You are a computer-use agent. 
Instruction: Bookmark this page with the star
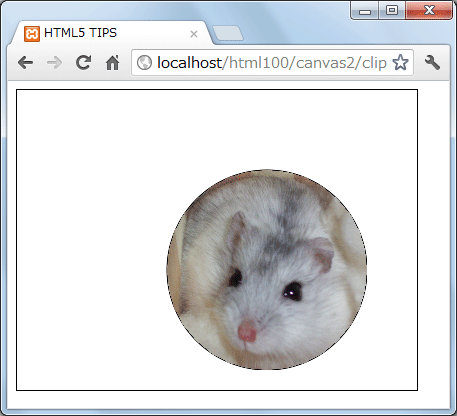(x=400, y=62)
